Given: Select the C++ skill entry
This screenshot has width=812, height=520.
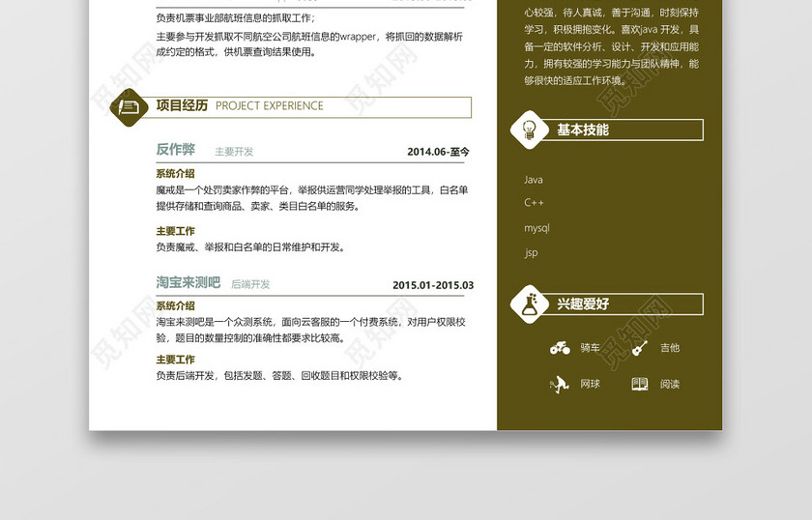Looking at the screenshot, I should 534,203.
